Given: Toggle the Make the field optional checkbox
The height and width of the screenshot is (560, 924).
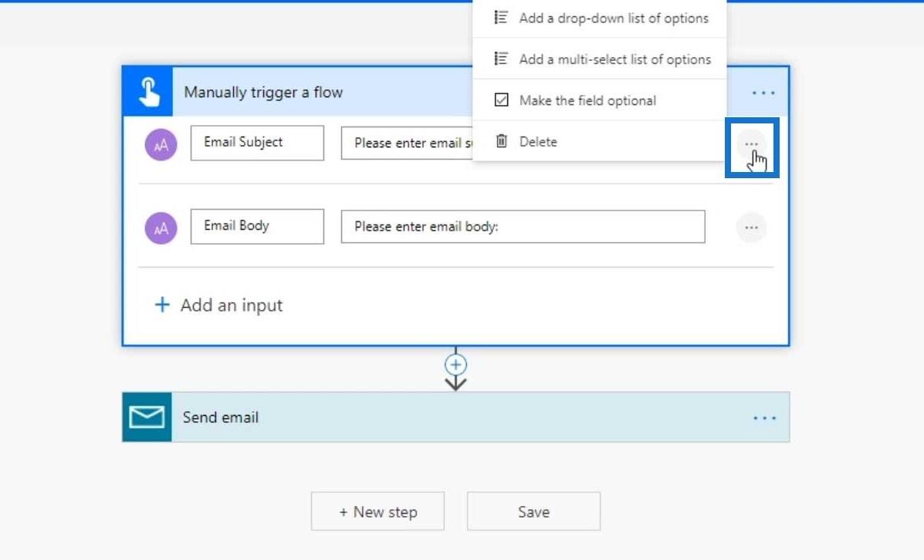Looking at the screenshot, I should pyautogui.click(x=502, y=100).
